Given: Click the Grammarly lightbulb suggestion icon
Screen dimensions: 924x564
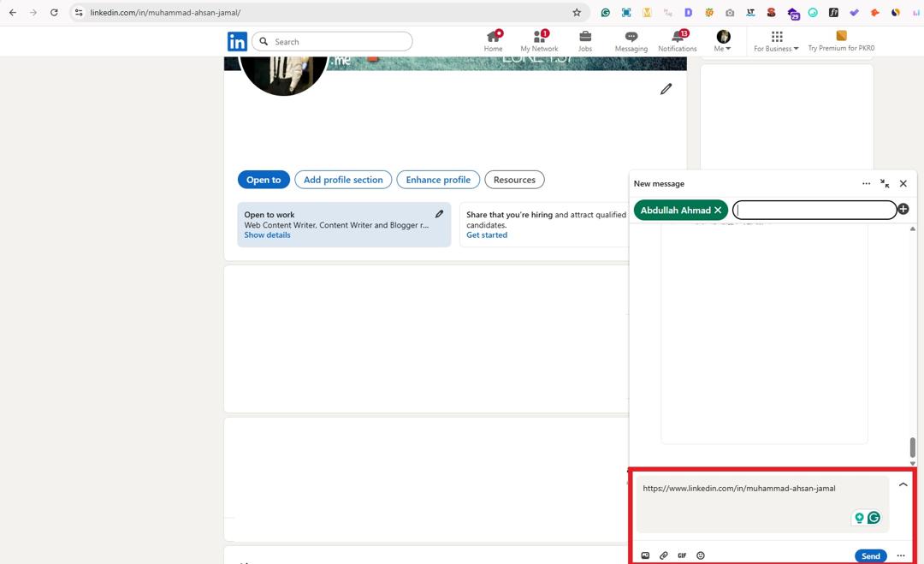Looking at the screenshot, I should 859,518.
